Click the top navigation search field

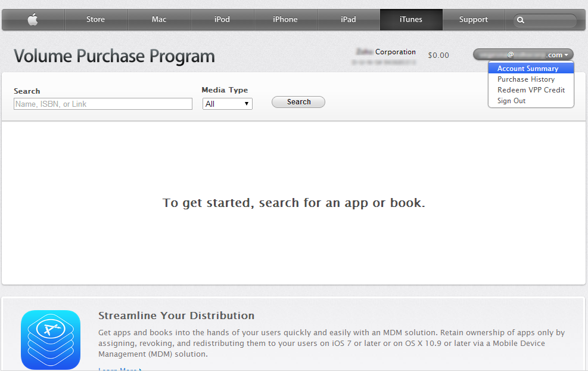tap(545, 20)
